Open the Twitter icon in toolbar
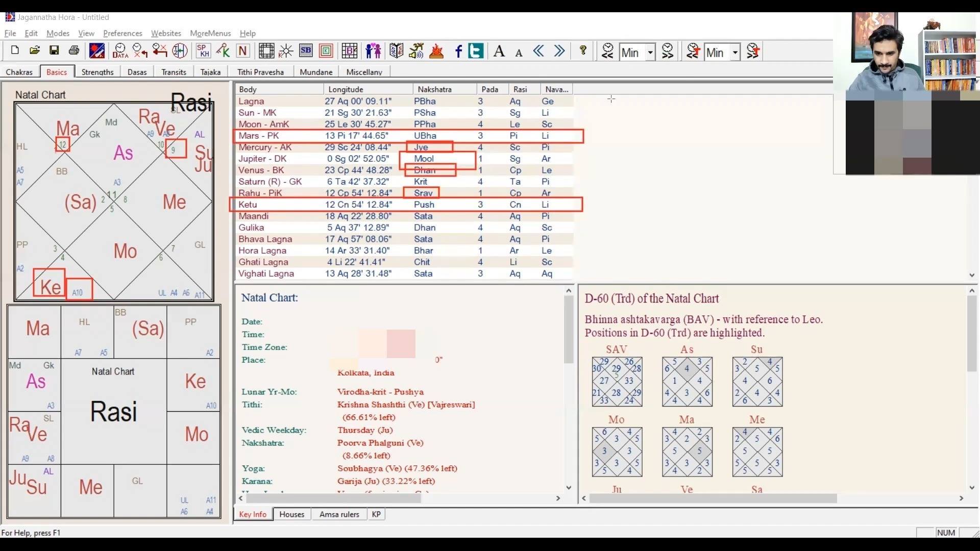980x551 pixels. pos(476,51)
